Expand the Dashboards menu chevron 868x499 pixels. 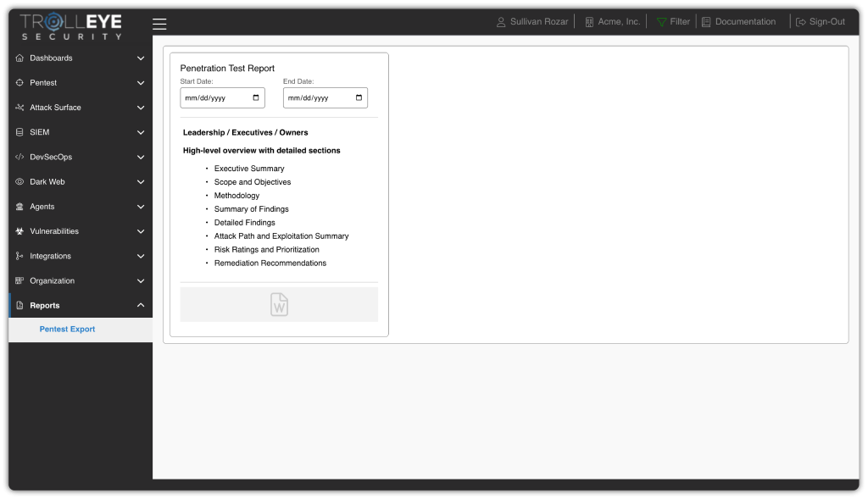(x=141, y=58)
